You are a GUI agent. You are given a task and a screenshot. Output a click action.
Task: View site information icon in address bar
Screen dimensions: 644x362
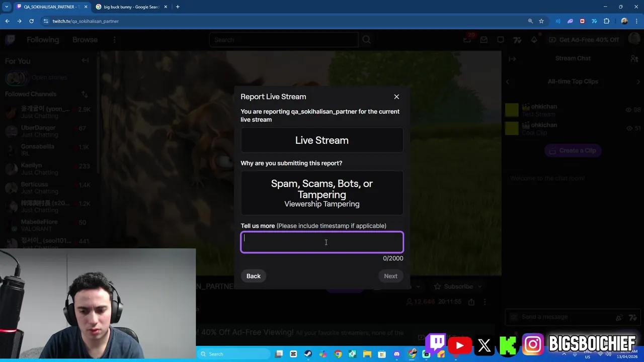(x=46, y=21)
